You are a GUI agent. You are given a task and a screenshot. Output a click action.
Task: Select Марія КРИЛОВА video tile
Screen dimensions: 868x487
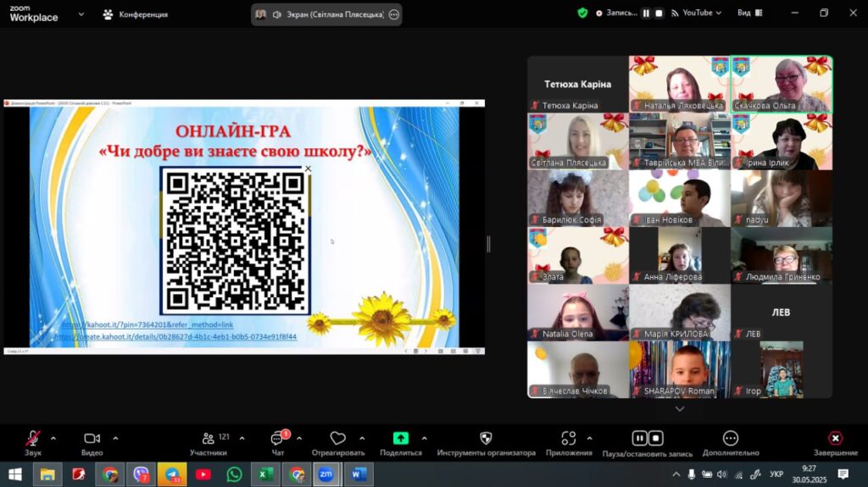[x=680, y=313]
